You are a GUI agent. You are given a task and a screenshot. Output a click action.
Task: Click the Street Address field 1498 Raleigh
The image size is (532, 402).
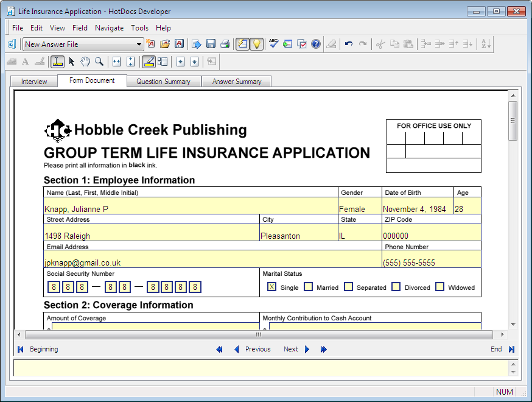(x=152, y=233)
